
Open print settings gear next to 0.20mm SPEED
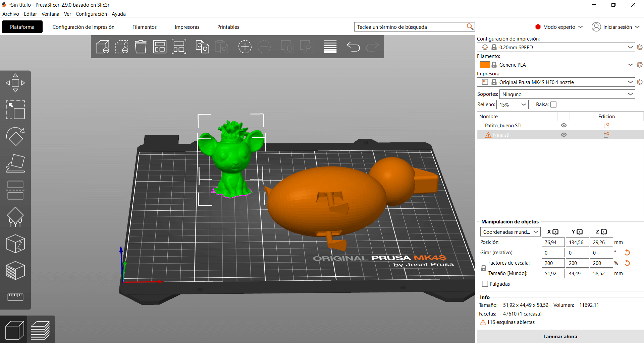point(640,47)
